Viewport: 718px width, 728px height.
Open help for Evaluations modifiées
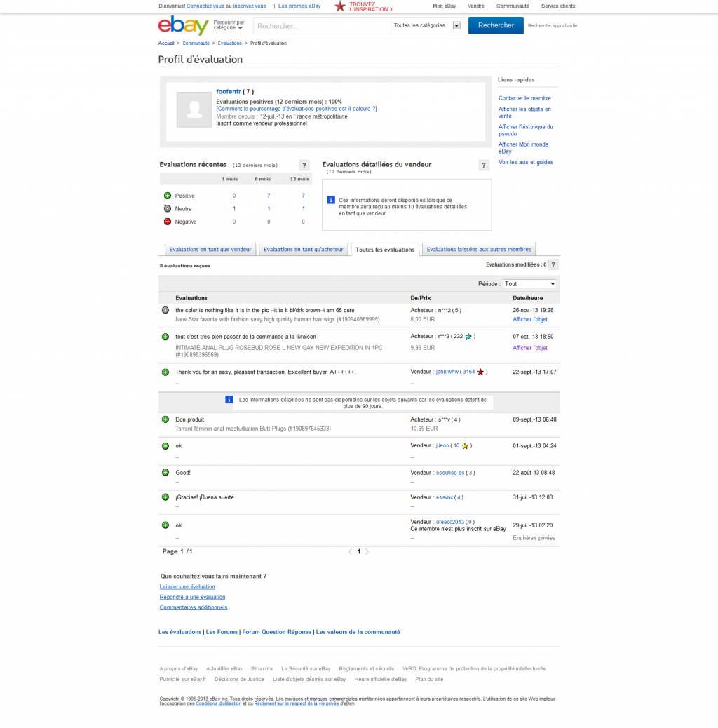click(x=553, y=264)
